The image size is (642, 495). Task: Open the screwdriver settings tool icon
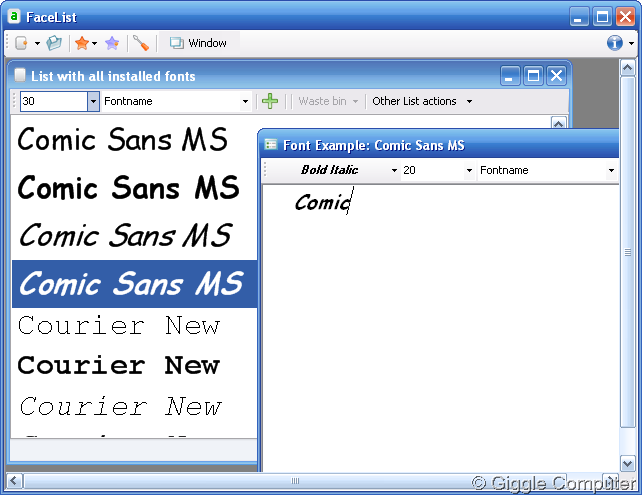[x=141, y=43]
